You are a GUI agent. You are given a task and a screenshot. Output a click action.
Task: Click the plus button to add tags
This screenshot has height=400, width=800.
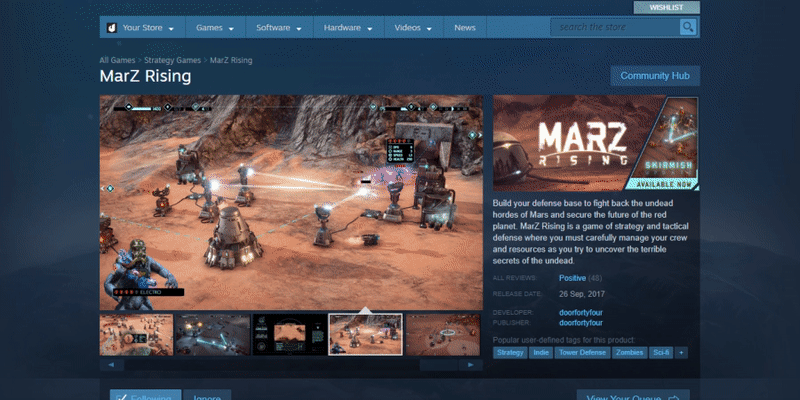click(681, 353)
